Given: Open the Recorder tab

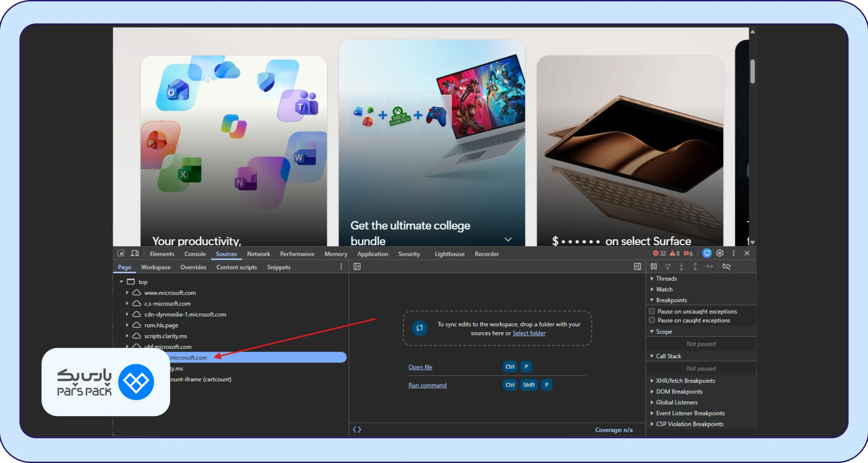Looking at the screenshot, I should (487, 254).
